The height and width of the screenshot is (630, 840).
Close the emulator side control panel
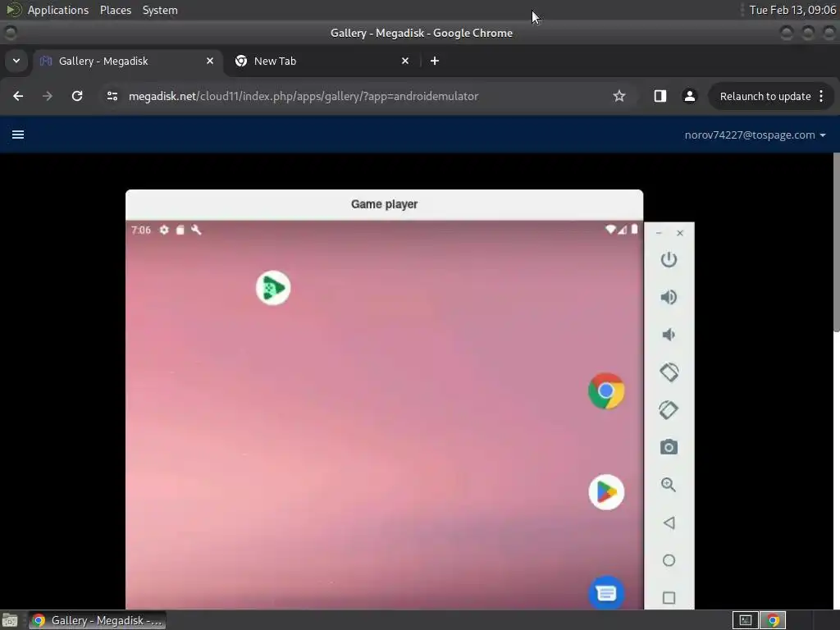pyautogui.click(x=680, y=233)
